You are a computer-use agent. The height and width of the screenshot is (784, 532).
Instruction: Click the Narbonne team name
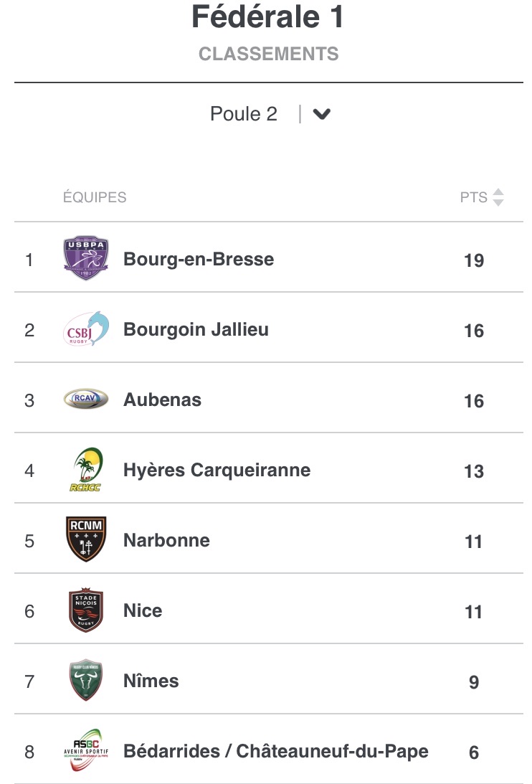[x=166, y=540]
